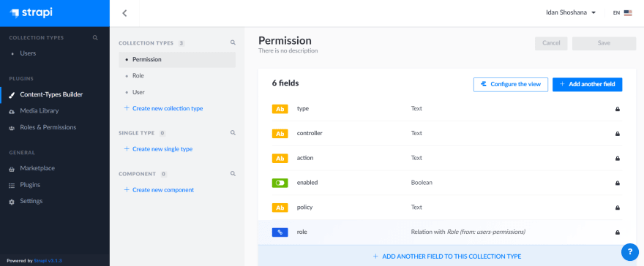Click the 6 fields heading

click(x=285, y=83)
